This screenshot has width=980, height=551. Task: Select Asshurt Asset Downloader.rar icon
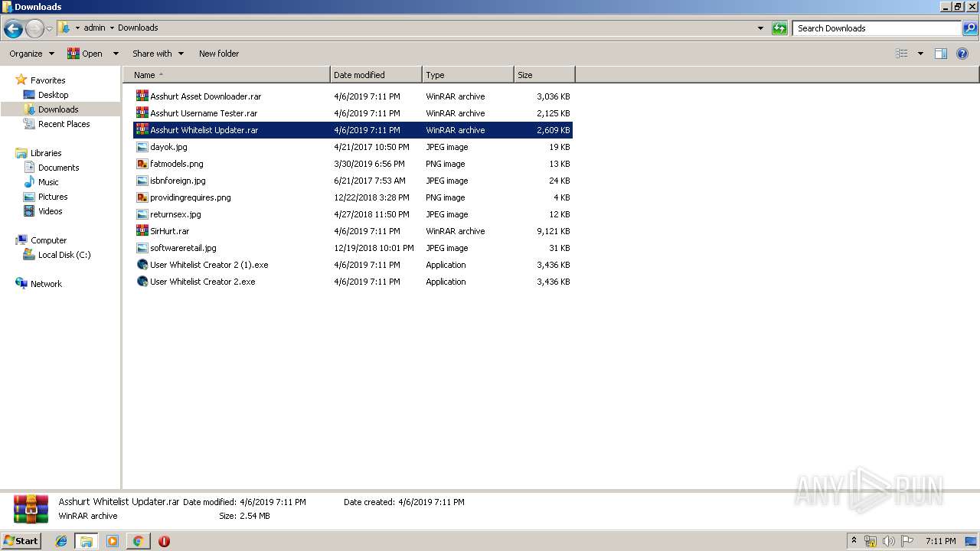[x=142, y=96]
